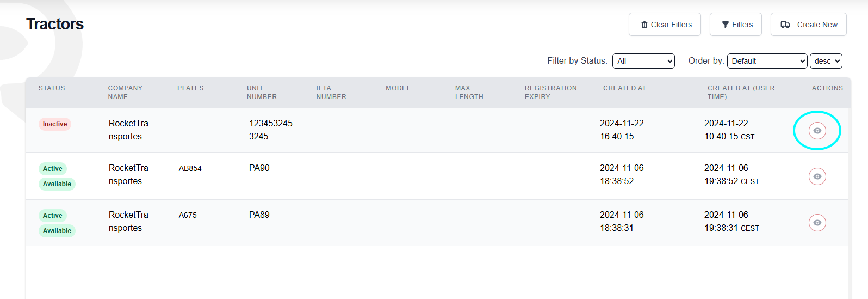Click the funnel icon in Filters

725,25
